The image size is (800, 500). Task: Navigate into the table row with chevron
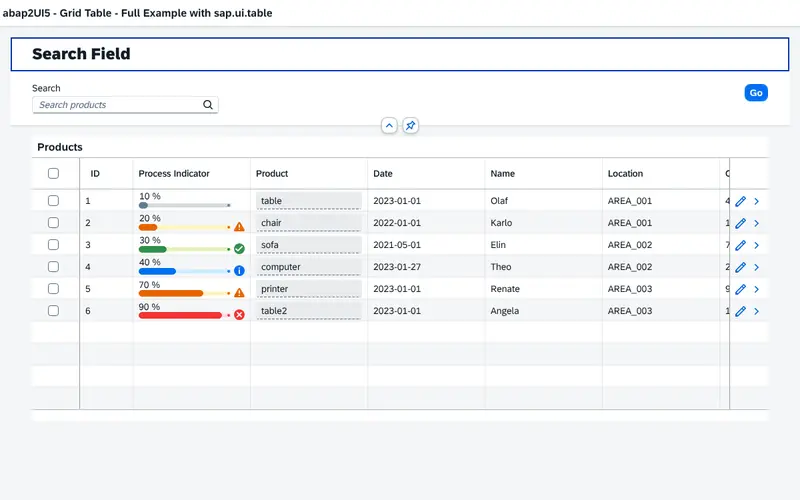pos(757,202)
